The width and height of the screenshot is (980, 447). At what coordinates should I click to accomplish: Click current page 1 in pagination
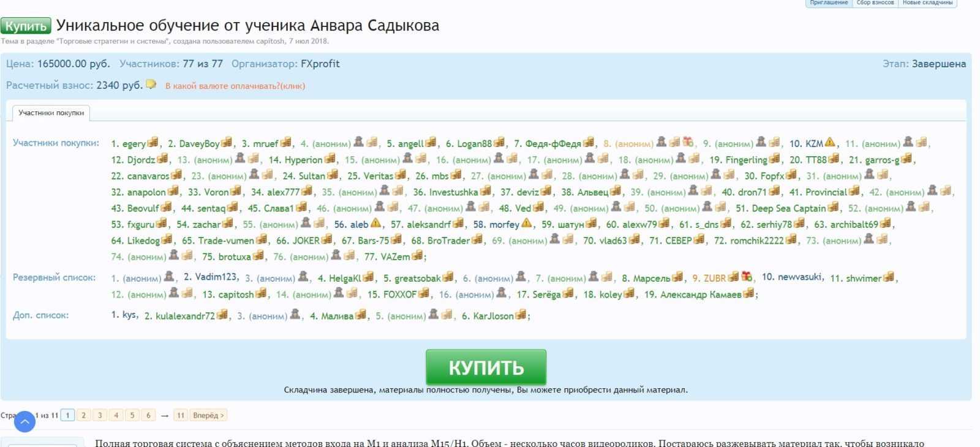[x=68, y=415]
